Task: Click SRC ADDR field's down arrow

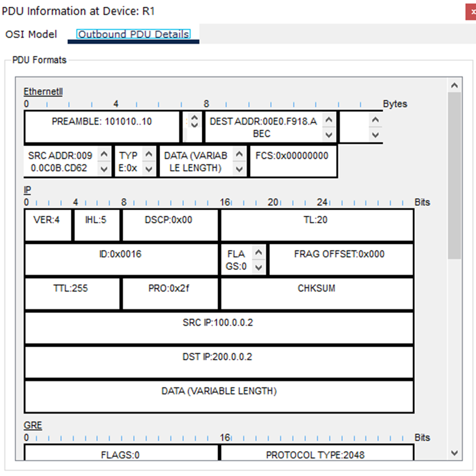Action: 104,169
